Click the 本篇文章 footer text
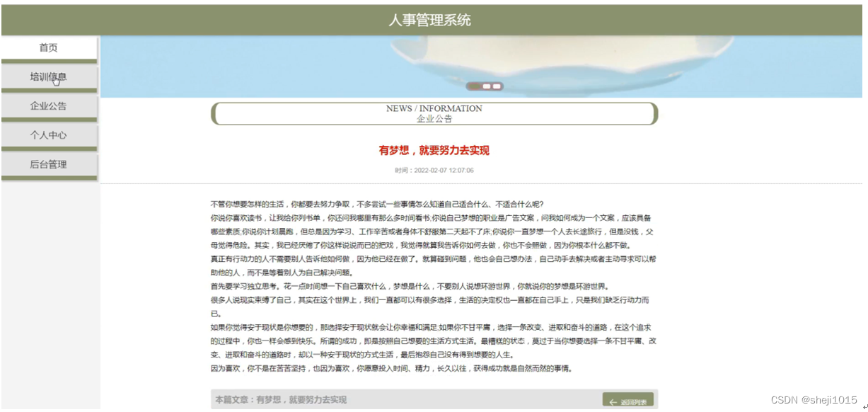The height and width of the screenshot is (412, 868). pyautogui.click(x=282, y=400)
